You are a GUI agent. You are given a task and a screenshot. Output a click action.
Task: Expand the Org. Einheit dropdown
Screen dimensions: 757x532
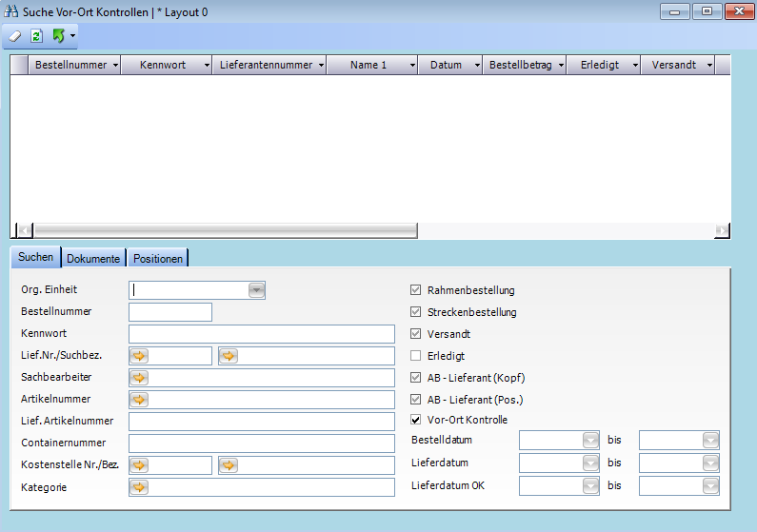click(256, 290)
